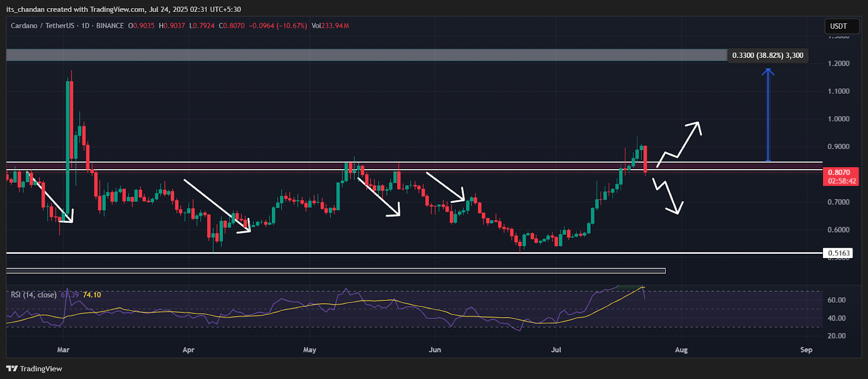Click the Jun label on time axis
868x379 pixels.
point(435,350)
